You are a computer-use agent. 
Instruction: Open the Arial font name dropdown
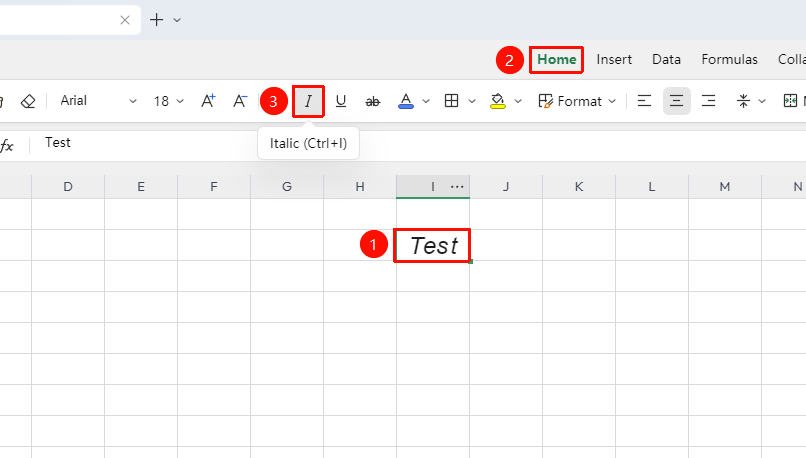(x=99, y=101)
